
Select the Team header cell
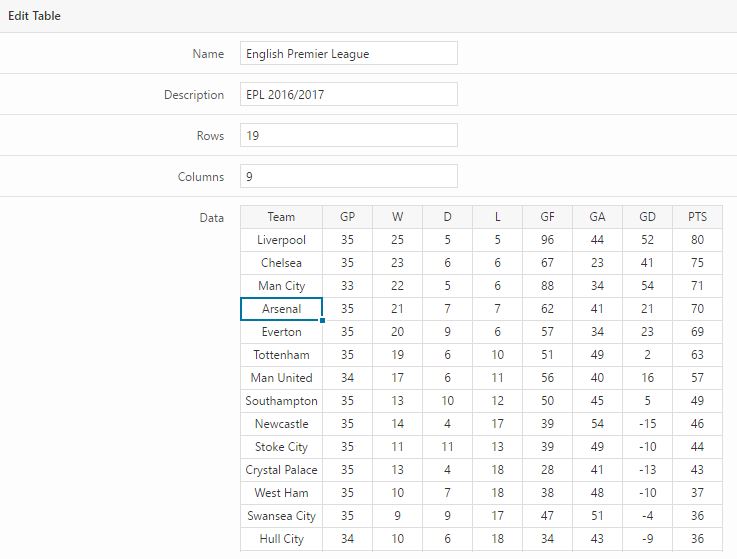281,217
